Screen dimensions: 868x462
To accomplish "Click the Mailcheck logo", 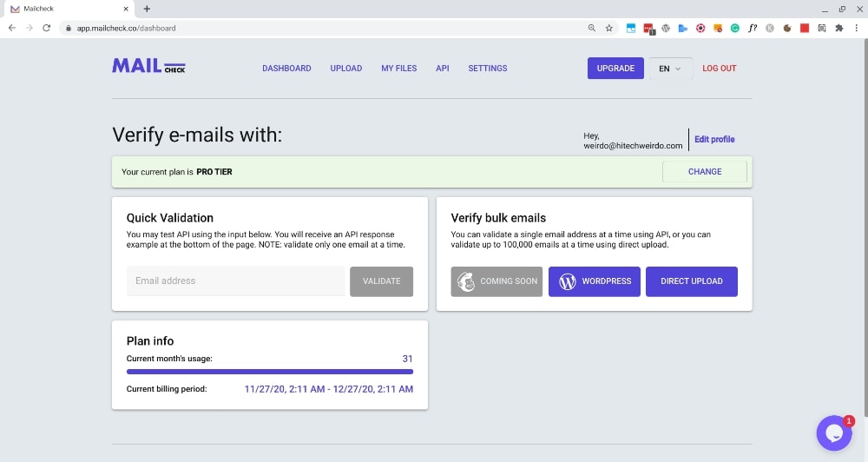I will pos(148,66).
